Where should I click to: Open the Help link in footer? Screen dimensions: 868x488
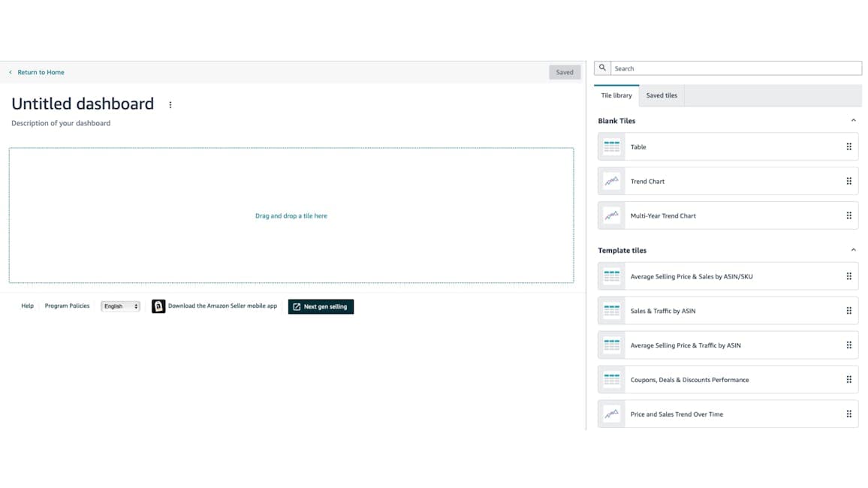click(x=27, y=306)
